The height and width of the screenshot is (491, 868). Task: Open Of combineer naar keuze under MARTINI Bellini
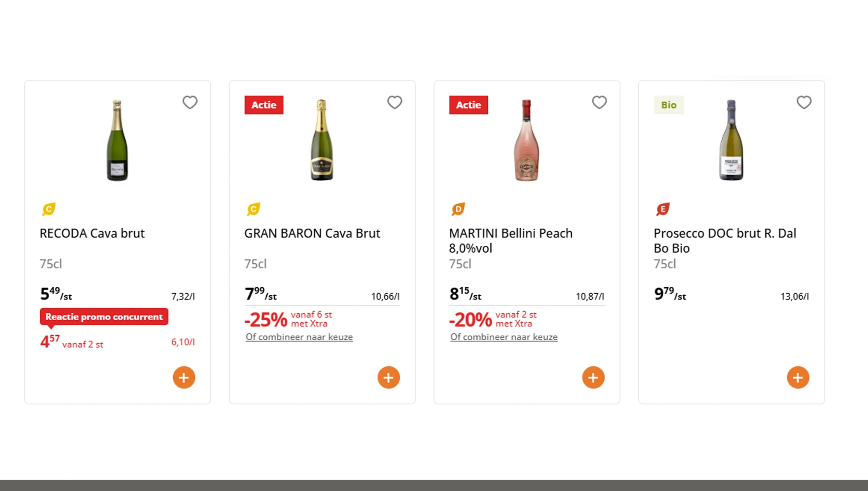tap(504, 337)
